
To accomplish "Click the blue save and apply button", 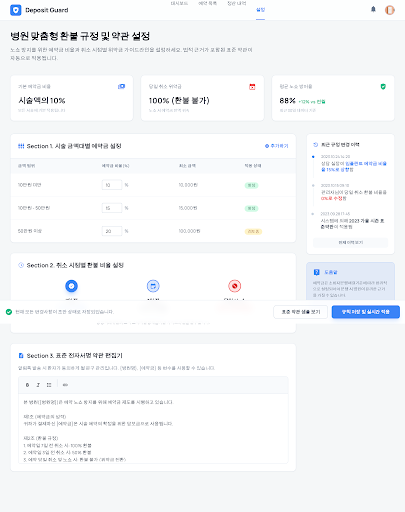I will [366, 312].
